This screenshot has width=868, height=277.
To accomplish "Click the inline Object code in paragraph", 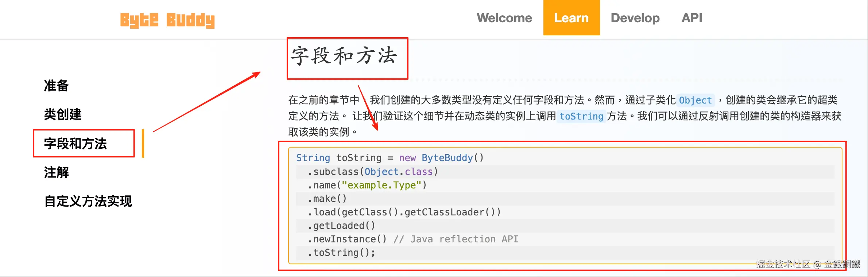I will click(x=695, y=100).
